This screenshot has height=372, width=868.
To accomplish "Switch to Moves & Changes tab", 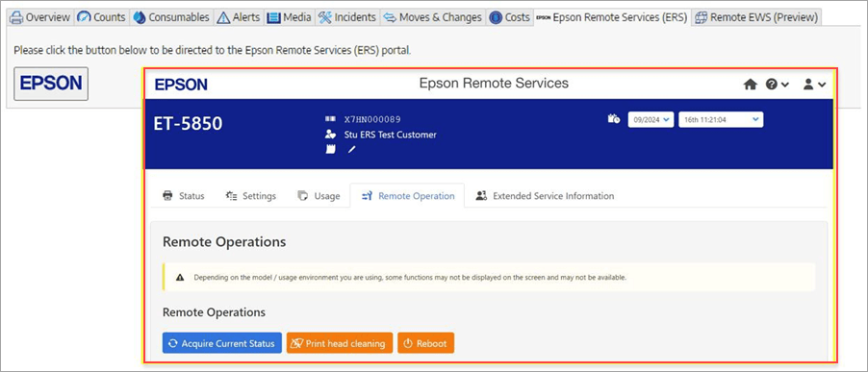I will [x=432, y=17].
